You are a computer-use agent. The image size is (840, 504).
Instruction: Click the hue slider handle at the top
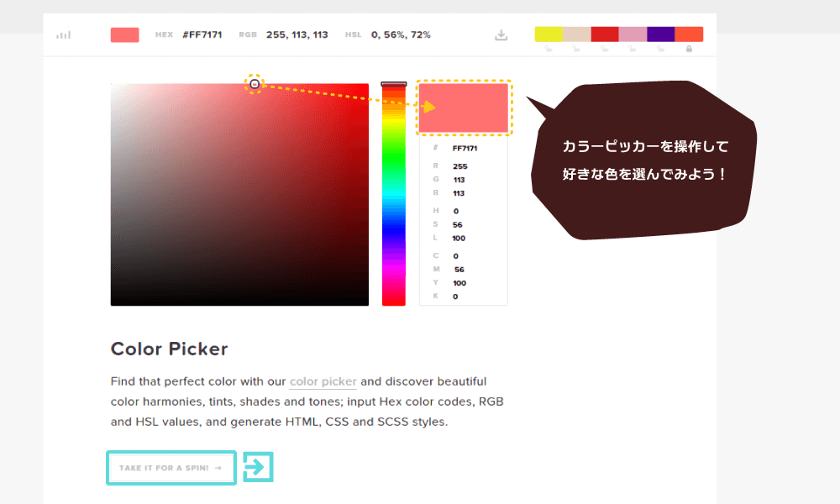(x=394, y=84)
